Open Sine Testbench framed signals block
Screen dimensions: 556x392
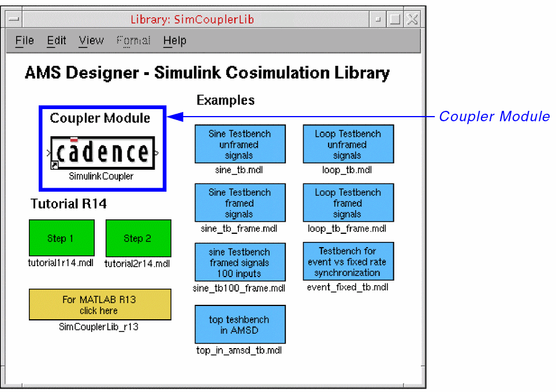(x=240, y=203)
